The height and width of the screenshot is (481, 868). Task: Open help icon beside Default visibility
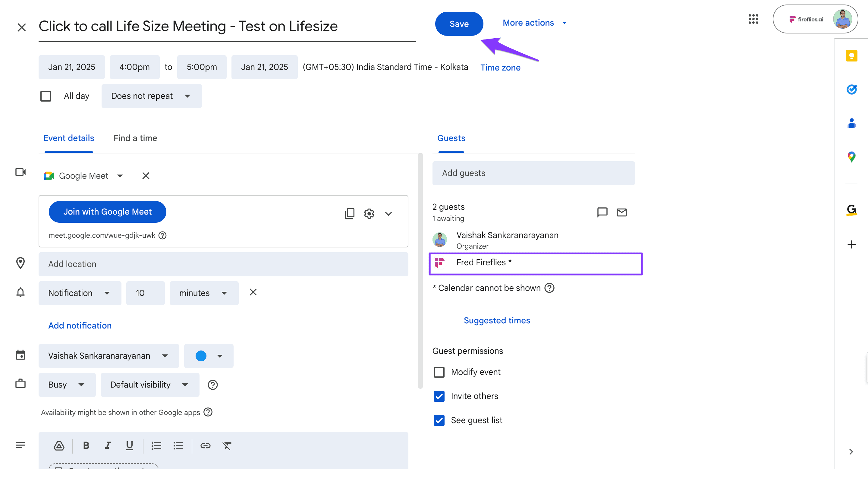212,385
